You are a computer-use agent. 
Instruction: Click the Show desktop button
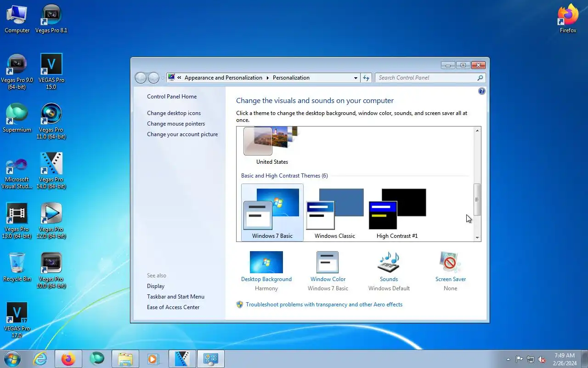point(584,359)
